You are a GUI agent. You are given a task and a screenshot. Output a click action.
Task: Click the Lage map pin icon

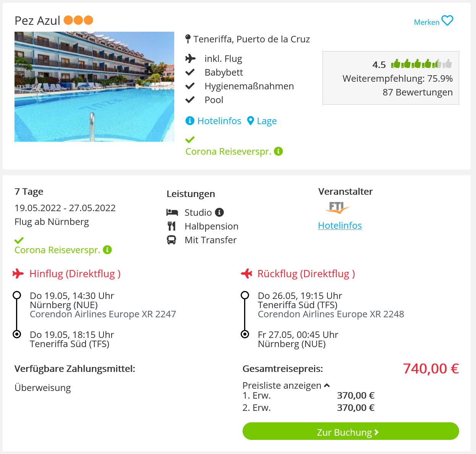(251, 121)
